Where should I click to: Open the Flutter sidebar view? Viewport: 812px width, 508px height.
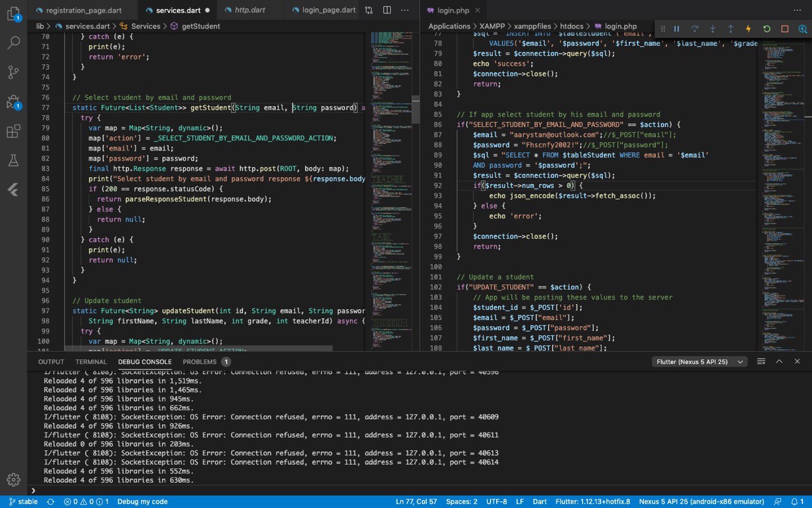tap(13, 190)
